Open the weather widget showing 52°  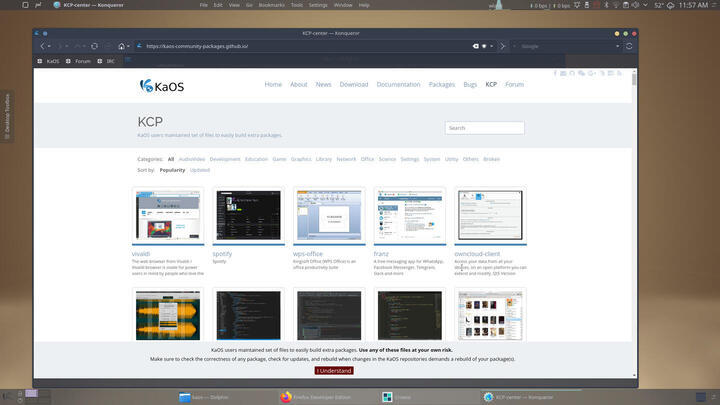click(664, 5)
